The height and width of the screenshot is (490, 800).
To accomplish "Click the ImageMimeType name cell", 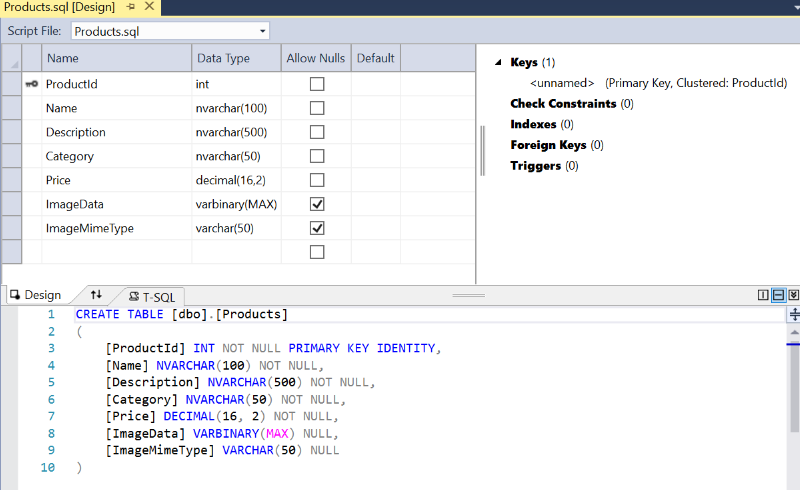I will pos(116,228).
